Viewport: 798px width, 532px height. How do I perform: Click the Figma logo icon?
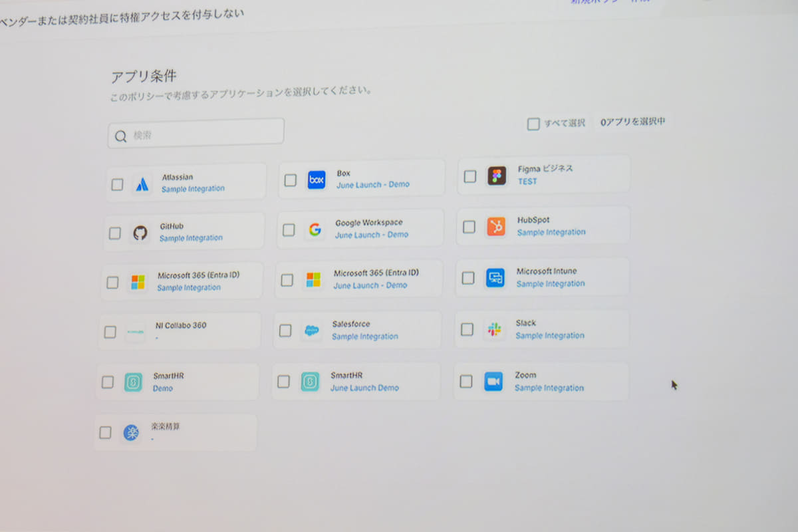point(497,176)
